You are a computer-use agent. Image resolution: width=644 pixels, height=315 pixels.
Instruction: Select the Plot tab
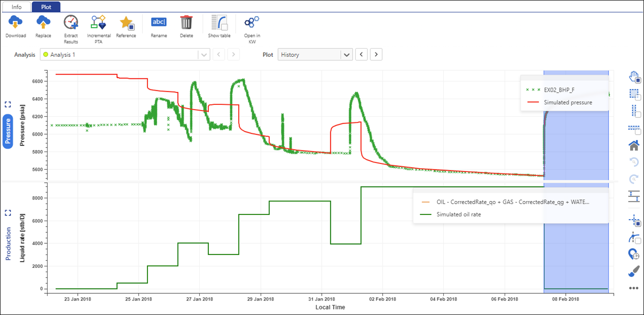click(46, 7)
